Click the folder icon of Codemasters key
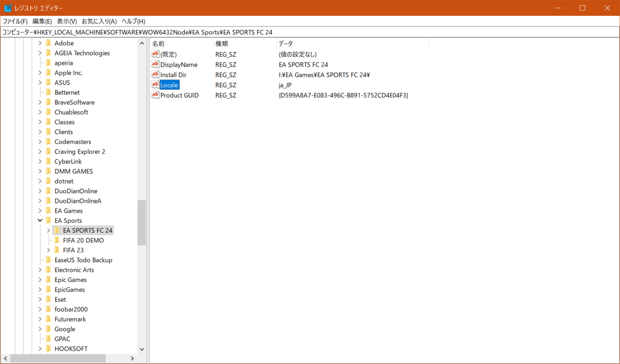The width and height of the screenshot is (620, 364). [49, 142]
